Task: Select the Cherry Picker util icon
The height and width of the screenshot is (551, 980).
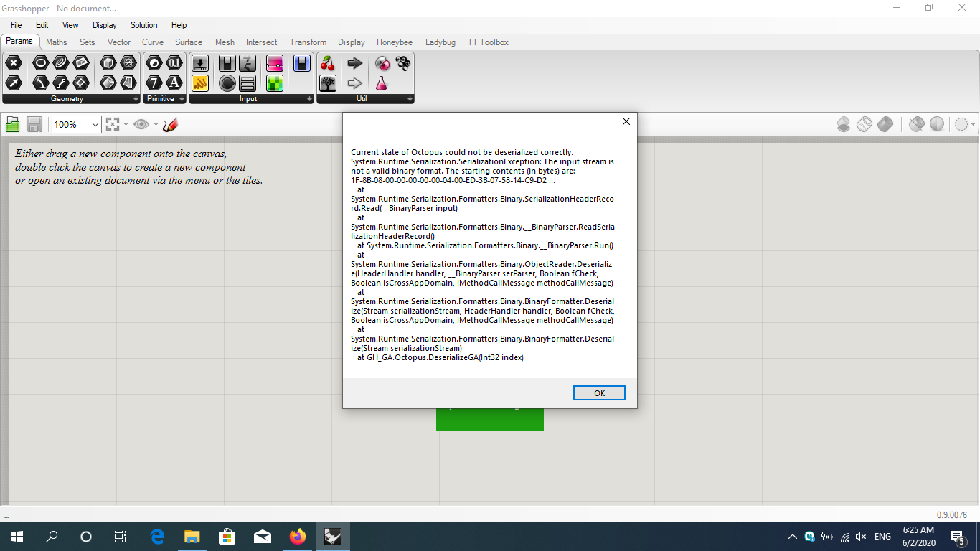Action: (328, 63)
